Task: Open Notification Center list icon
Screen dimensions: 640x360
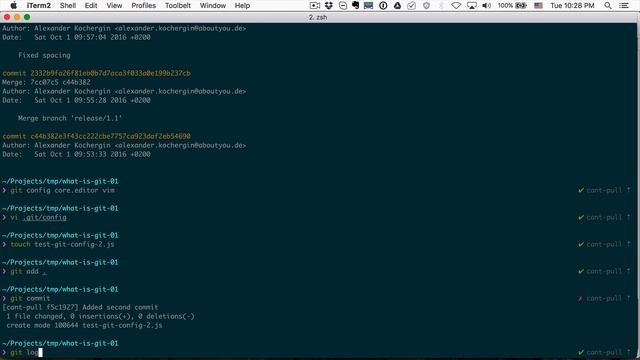Action: click(x=624, y=6)
